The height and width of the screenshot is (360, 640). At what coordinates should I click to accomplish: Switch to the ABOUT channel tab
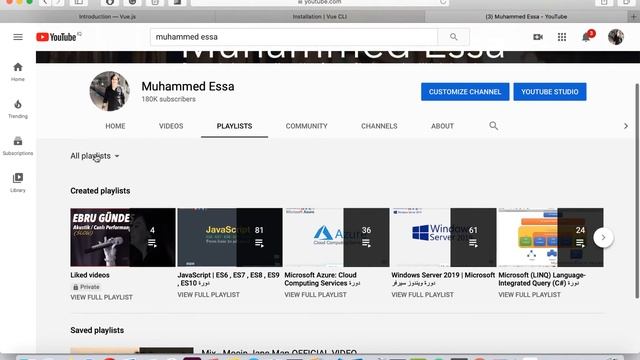pos(442,126)
